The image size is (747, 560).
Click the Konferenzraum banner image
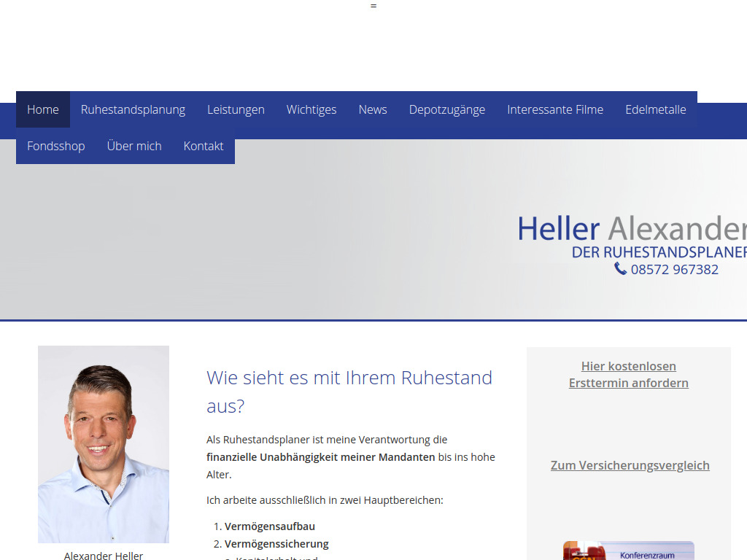627,551
